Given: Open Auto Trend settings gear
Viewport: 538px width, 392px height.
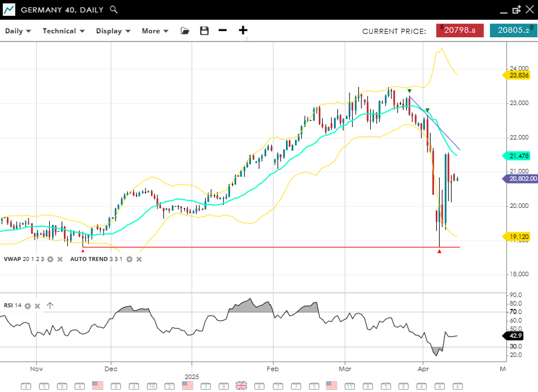Looking at the screenshot, I should (x=129, y=259).
